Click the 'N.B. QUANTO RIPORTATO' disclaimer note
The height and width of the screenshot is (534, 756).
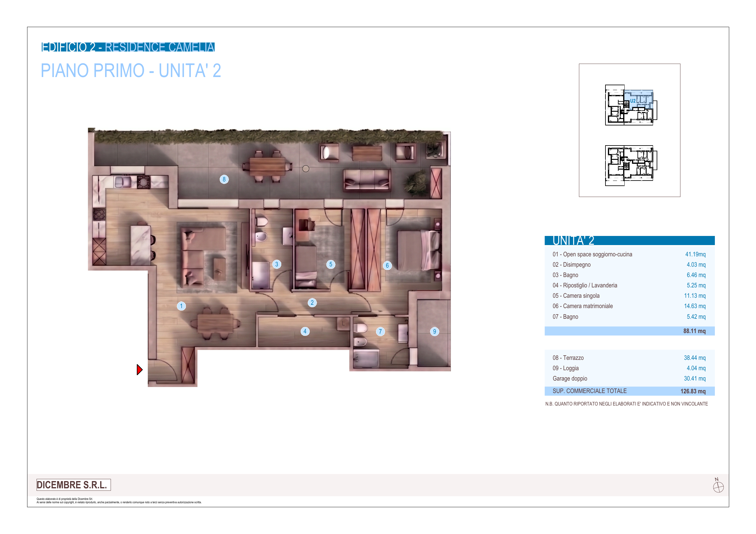pos(626,404)
